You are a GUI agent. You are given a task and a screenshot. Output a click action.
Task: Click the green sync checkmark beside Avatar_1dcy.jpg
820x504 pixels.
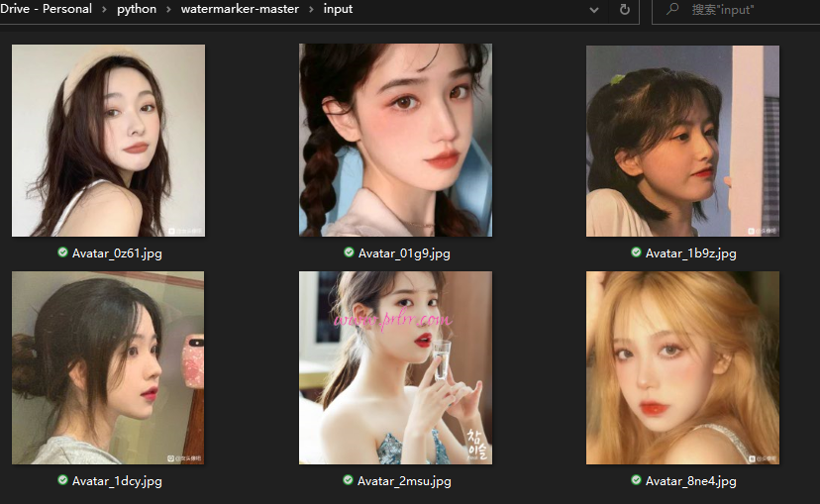[x=63, y=480]
